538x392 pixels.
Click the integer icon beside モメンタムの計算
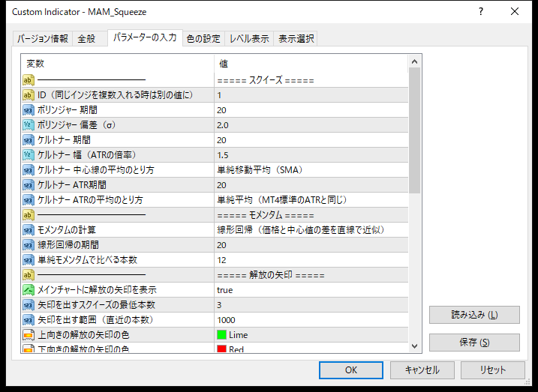click(28, 230)
